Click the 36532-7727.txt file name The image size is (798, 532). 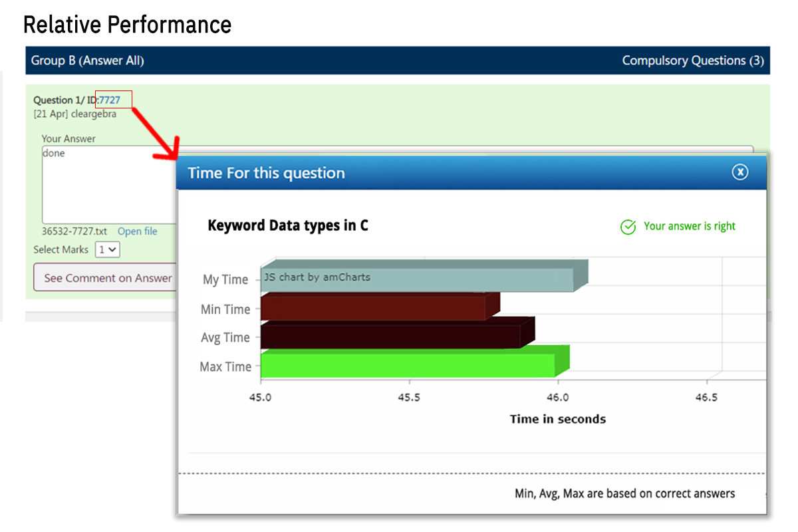coord(74,231)
